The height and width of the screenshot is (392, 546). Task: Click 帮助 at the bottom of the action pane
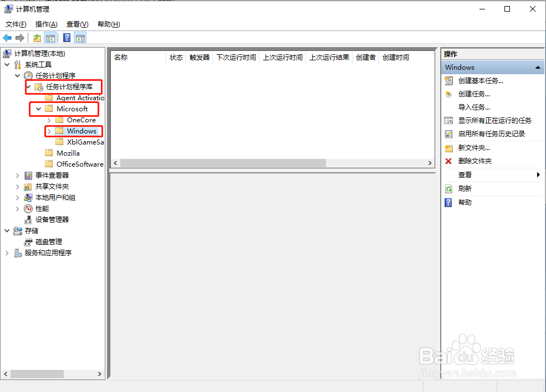click(465, 202)
